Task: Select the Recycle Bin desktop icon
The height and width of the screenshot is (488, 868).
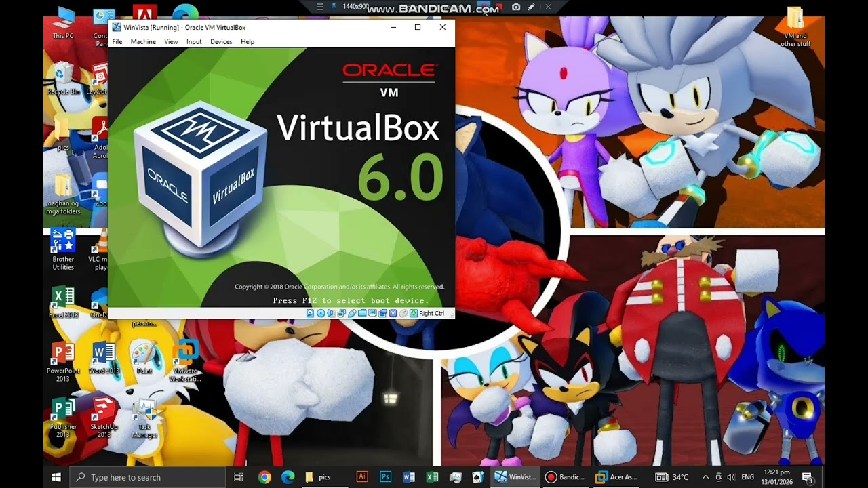Action: point(63,78)
